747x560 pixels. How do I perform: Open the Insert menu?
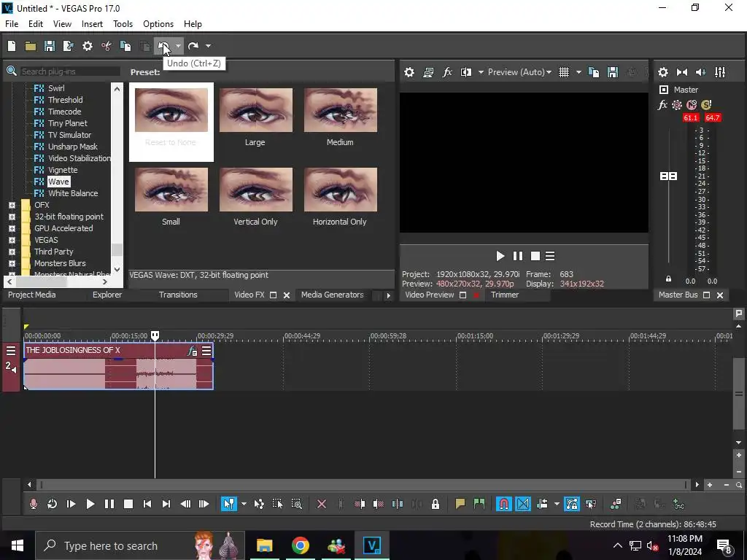point(92,24)
